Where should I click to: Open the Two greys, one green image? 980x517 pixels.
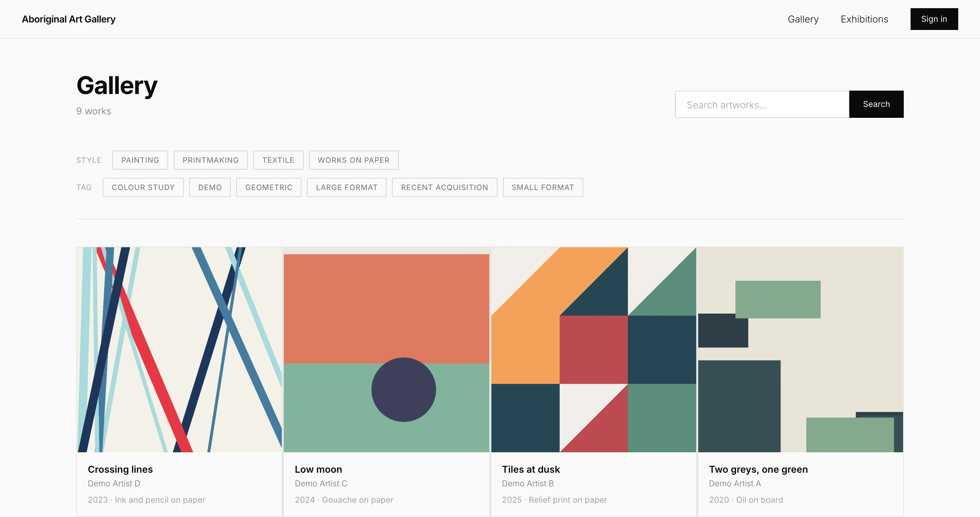click(800, 349)
